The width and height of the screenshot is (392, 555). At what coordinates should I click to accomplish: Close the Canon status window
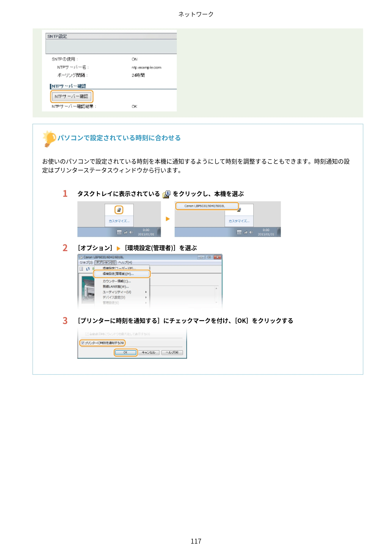pyautogui.click(x=218, y=257)
